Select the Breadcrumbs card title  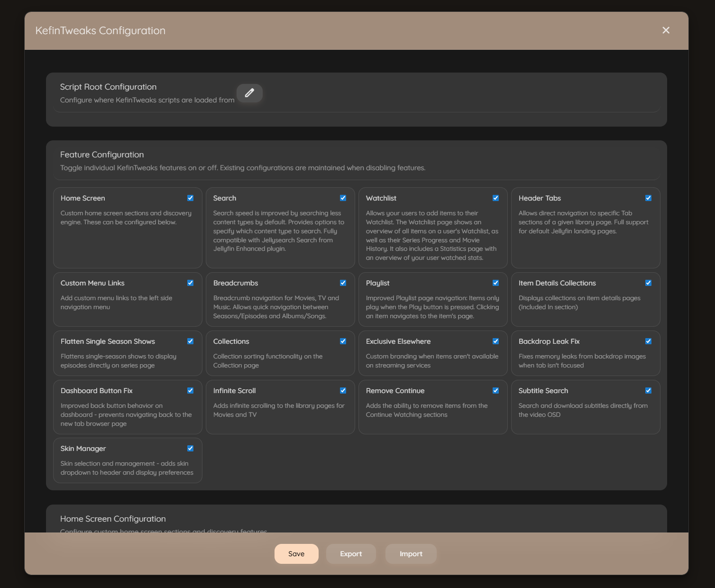coord(236,283)
